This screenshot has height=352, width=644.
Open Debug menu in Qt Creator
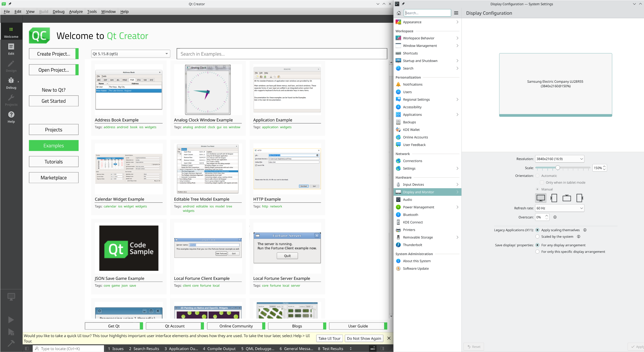[58, 11]
